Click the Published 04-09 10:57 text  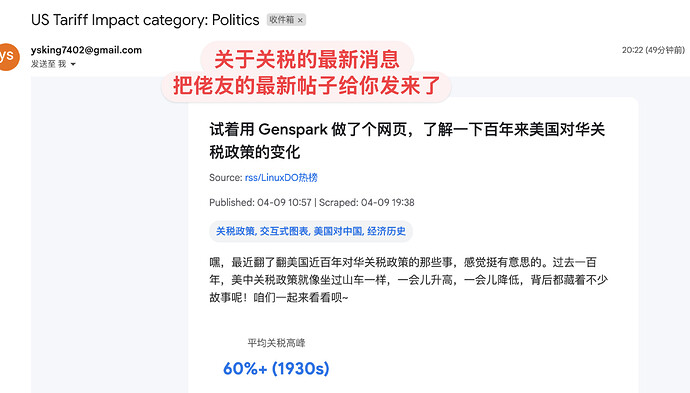tap(260, 202)
